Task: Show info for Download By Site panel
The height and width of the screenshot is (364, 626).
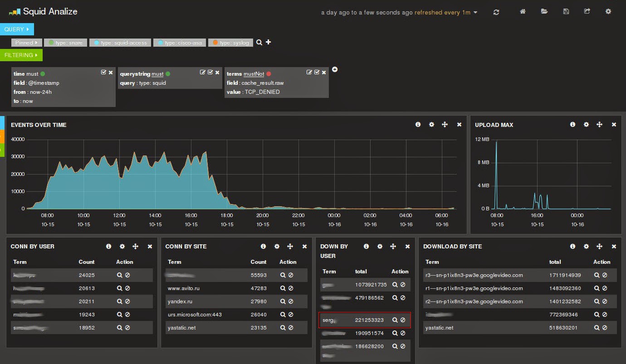Action: click(572, 246)
